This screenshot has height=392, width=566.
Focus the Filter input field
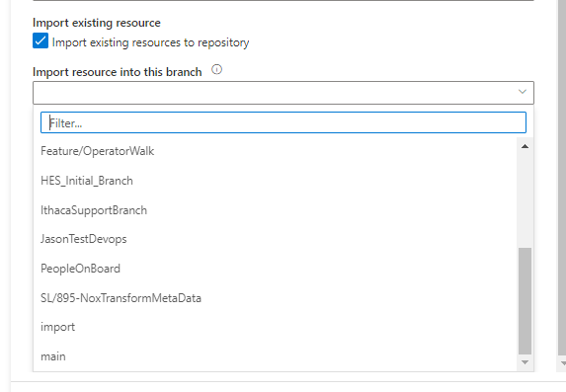coord(283,122)
